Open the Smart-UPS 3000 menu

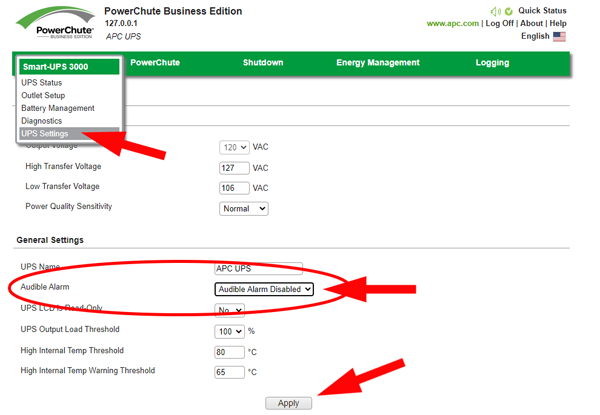click(69, 67)
